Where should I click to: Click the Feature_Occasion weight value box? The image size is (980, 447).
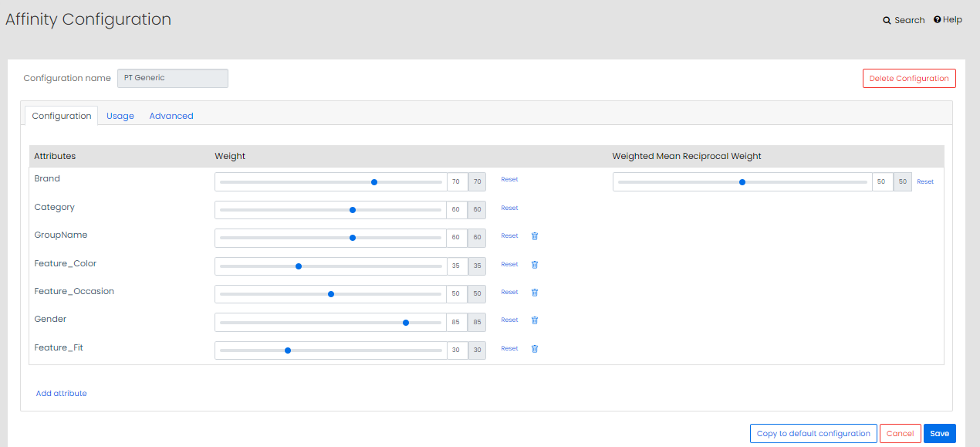457,294
